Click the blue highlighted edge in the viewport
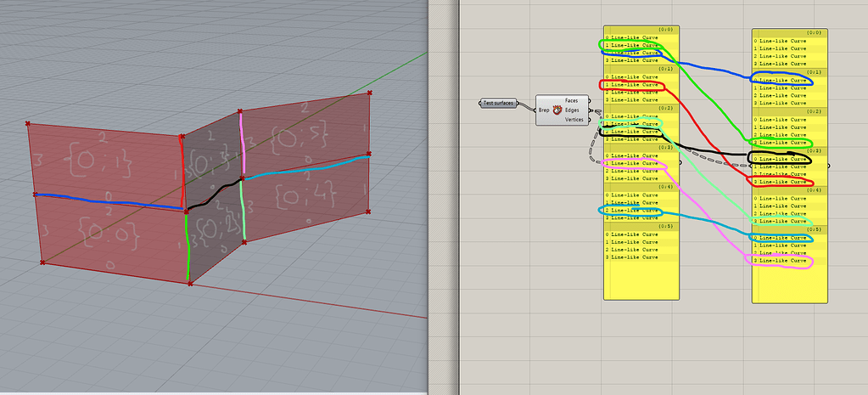The height and width of the screenshot is (395, 868). 110,201
